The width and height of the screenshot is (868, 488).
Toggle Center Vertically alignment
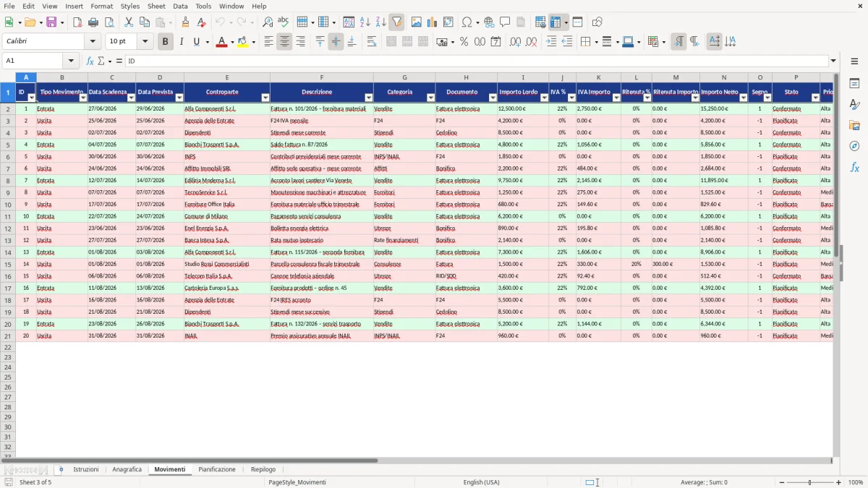coord(336,42)
